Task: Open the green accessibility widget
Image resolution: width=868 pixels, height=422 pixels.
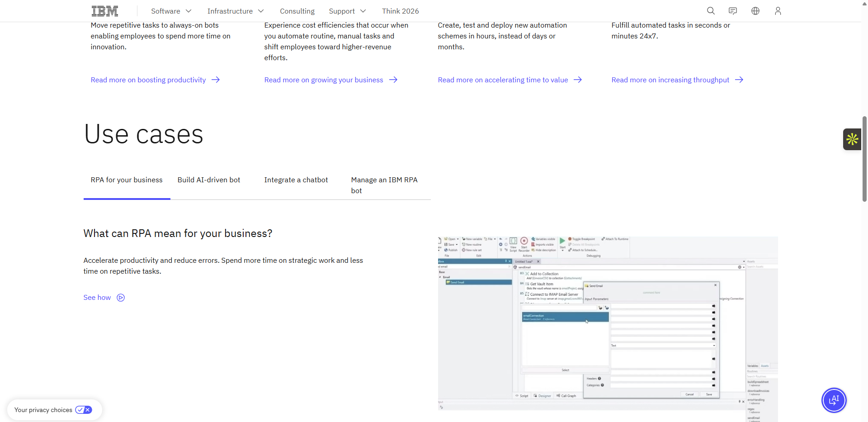Action: (852, 139)
